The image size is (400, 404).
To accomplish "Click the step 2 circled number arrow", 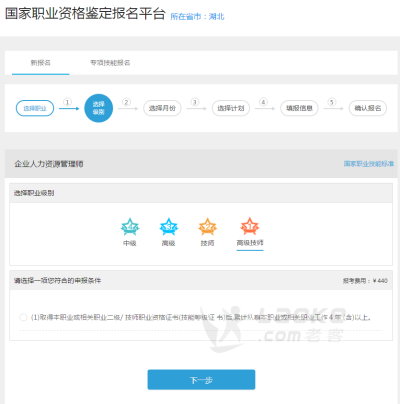I will pos(127,104).
